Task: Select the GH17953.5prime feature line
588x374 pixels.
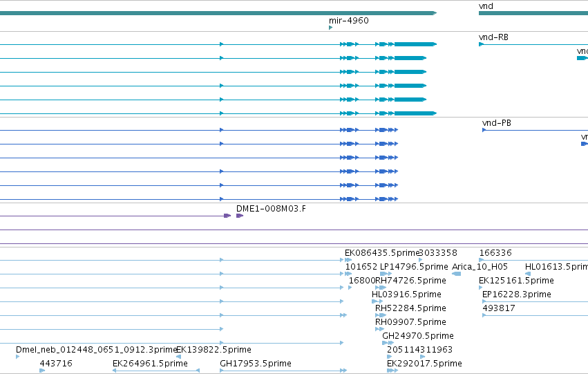Action: (283, 371)
